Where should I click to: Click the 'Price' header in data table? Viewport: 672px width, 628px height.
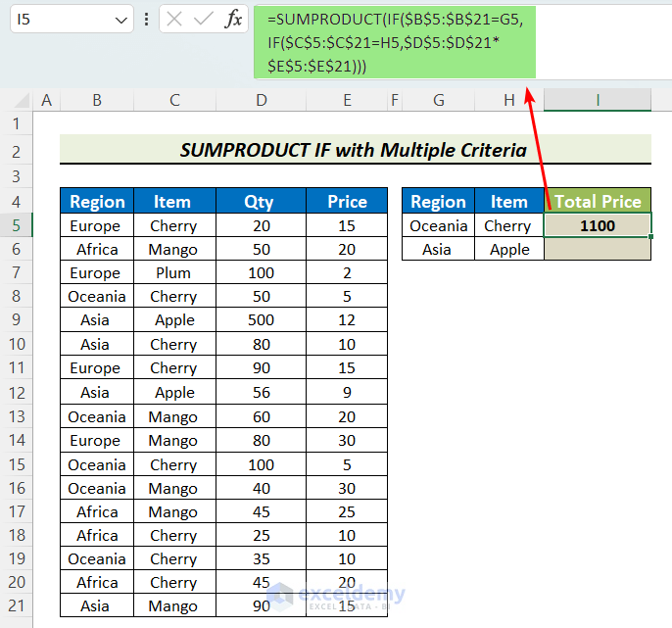[x=347, y=201]
